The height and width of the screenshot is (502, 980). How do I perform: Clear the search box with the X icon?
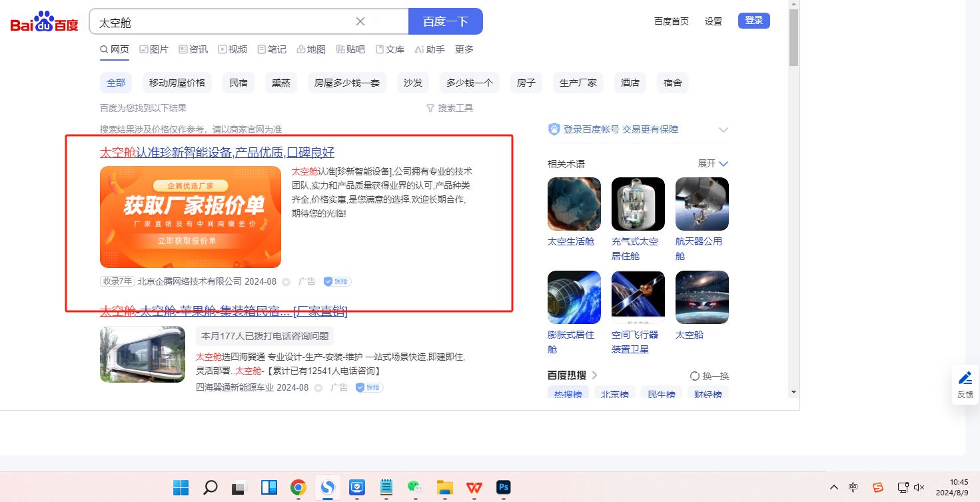point(360,21)
